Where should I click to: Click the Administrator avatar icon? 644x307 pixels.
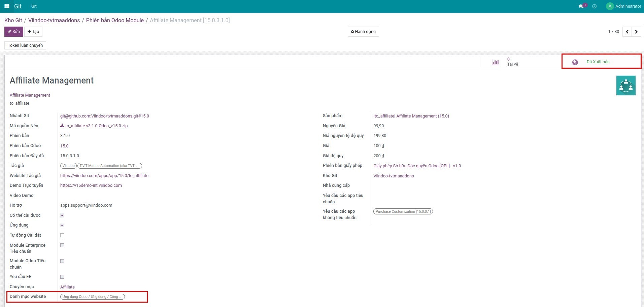point(610,6)
